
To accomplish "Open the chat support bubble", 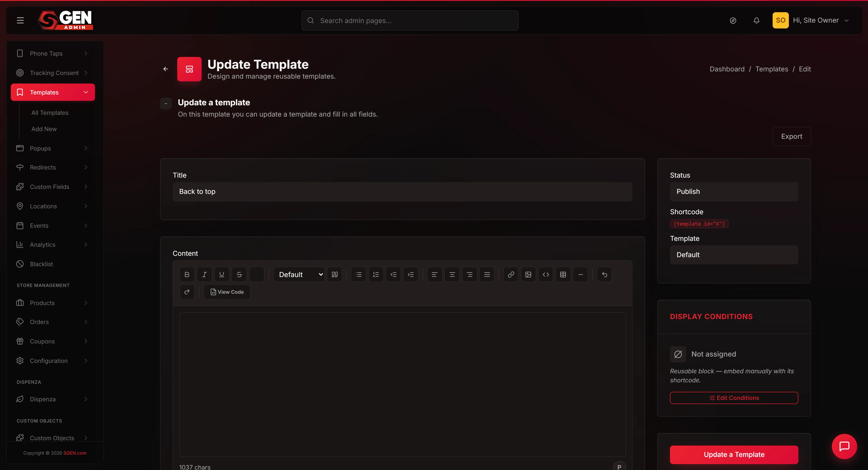I will [x=844, y=446].
